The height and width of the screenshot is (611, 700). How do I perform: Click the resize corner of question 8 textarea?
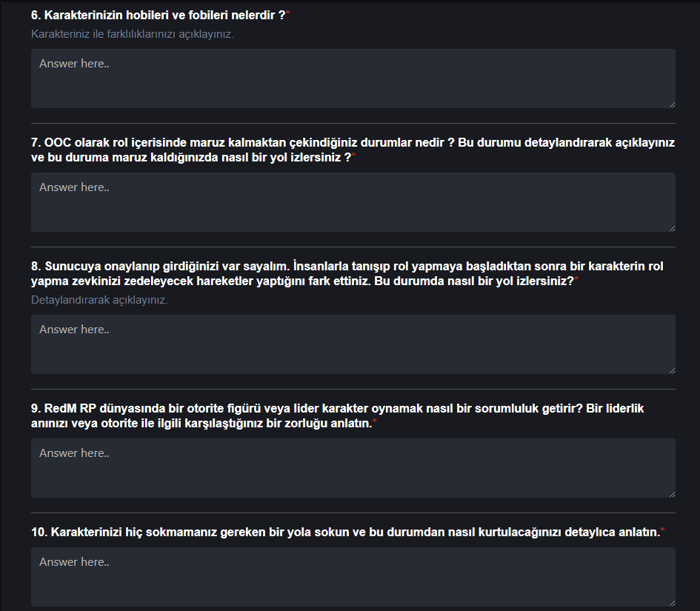click(672, 370)
